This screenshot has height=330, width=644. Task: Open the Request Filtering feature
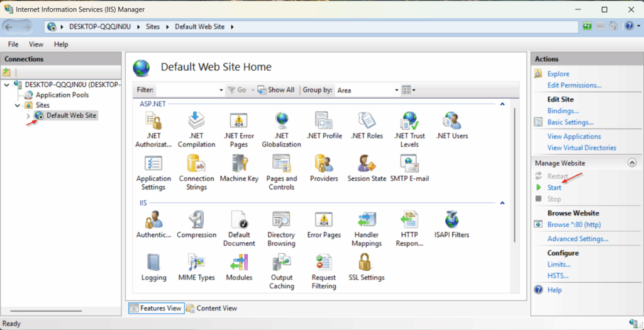(x=324, y=271)
